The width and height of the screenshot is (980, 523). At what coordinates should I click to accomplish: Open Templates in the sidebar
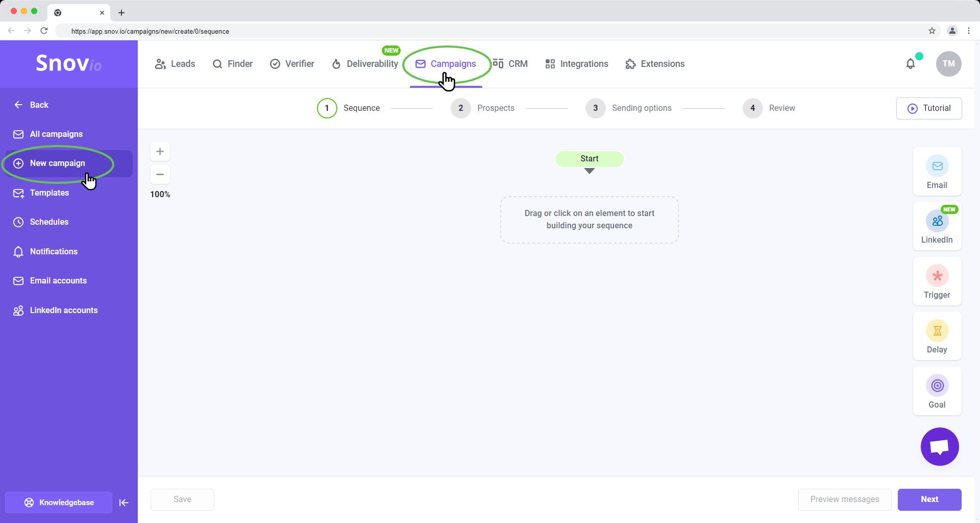coord(50,193)
